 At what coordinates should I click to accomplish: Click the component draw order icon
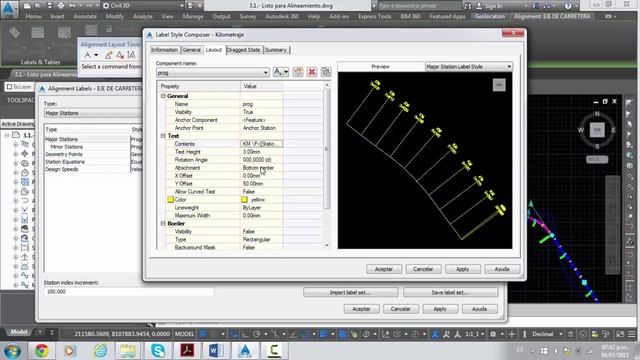(326, 72)
